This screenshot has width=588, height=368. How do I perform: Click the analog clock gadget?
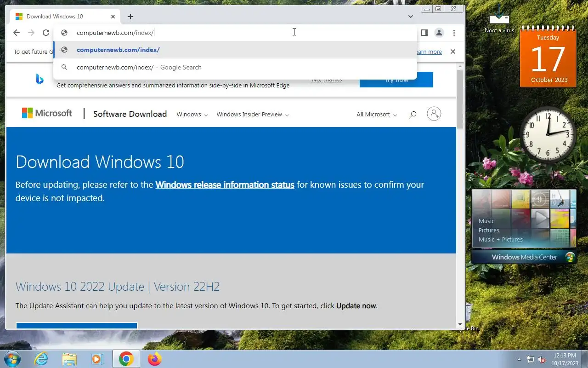pyautogui.click(x=548, y=135)
